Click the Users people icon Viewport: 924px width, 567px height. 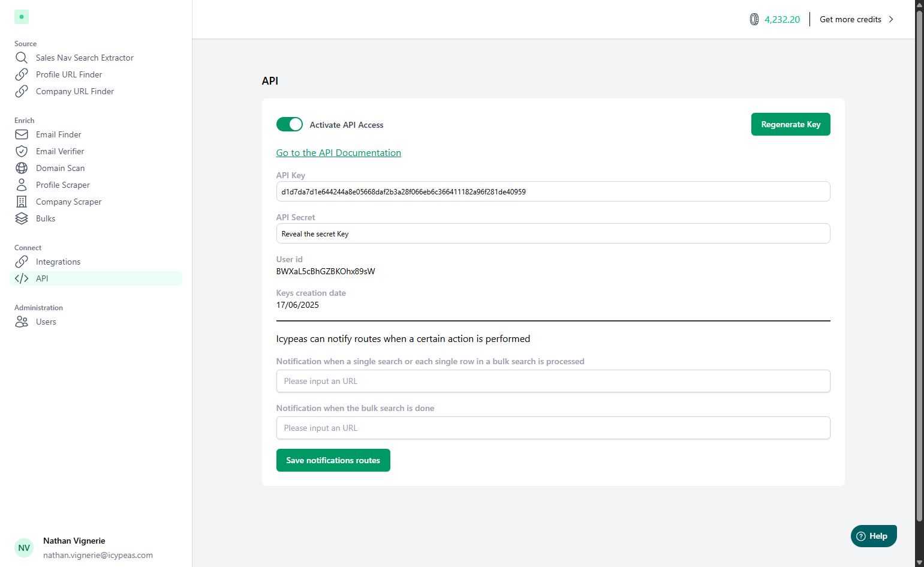point(22,322)
